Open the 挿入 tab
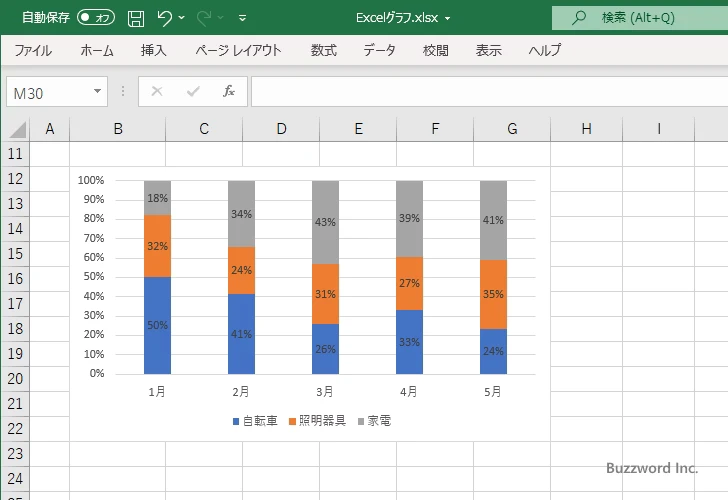The height and width of the screenshot is (500, 728). tap(154, 50)
